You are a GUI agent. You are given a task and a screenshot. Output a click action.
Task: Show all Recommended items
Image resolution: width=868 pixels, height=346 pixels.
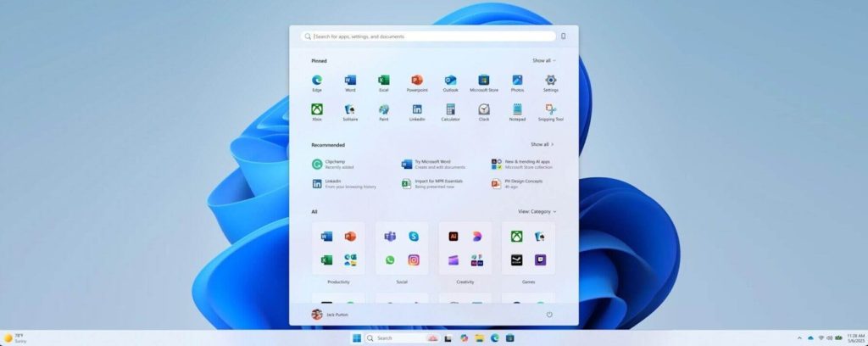[x=542, y=144]
